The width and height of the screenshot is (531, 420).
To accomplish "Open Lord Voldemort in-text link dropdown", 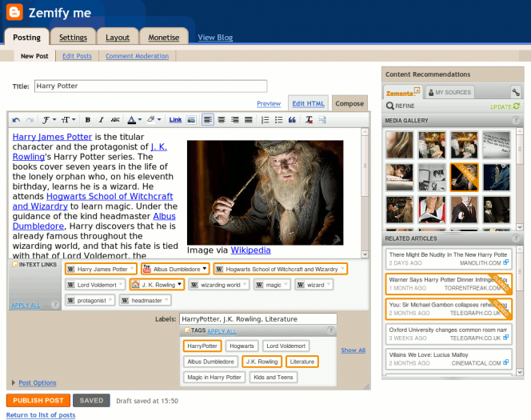I will [120, 285].
